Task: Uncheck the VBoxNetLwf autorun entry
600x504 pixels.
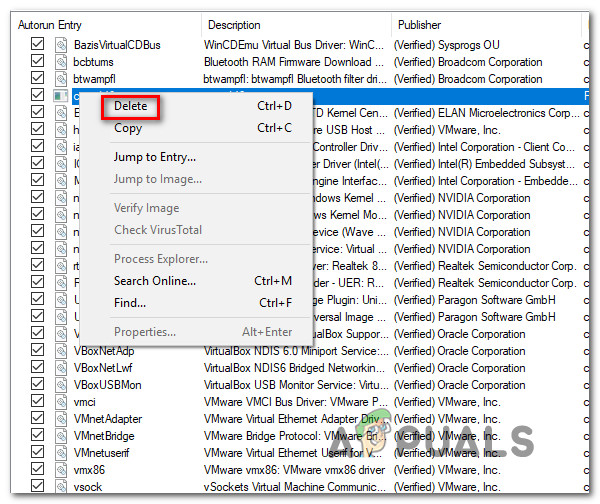Action: pos(38,367)
